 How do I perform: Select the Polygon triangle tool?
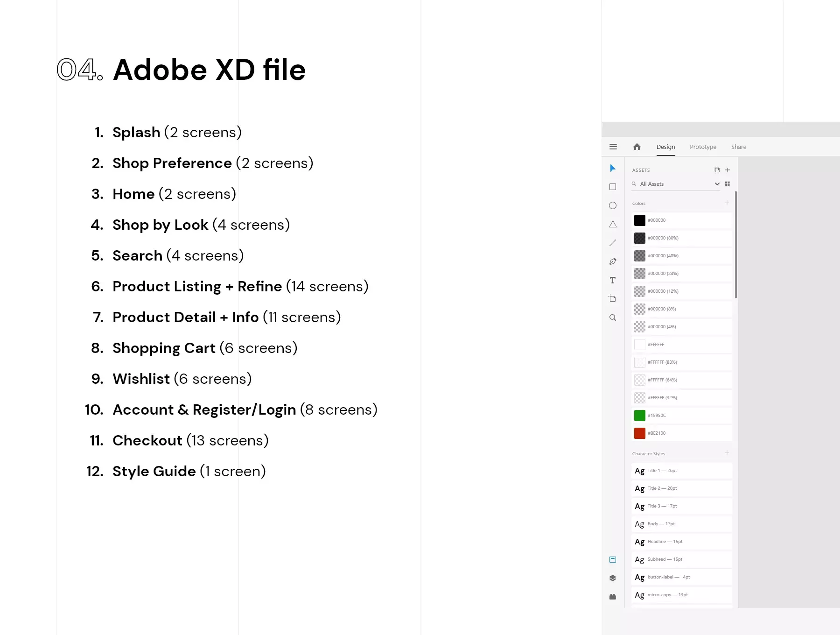pos(613,224)
